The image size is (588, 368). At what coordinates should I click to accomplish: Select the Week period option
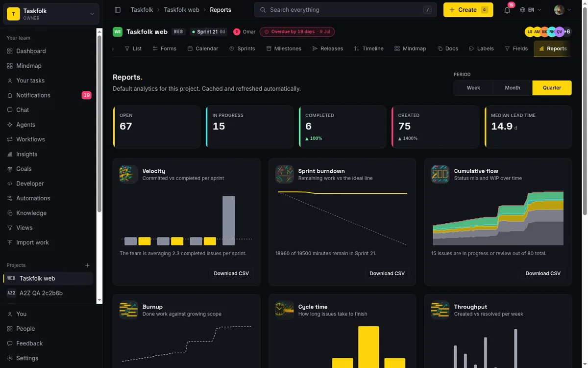click(473, 88)
